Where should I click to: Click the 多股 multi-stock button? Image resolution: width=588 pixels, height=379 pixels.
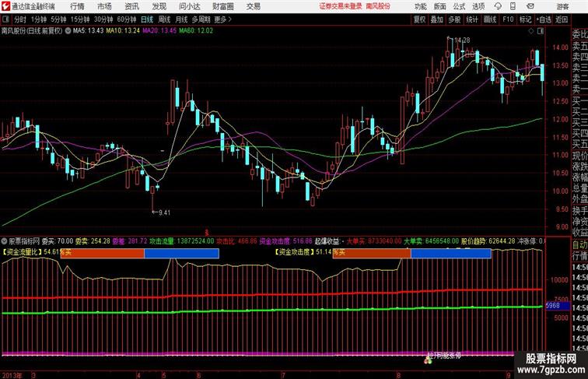[454, 19]
